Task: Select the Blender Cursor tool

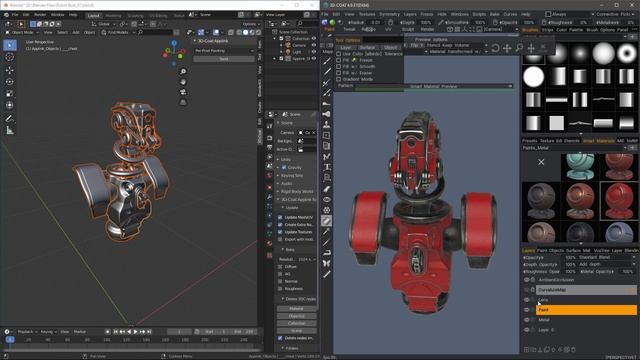Action: pos(10,58)
